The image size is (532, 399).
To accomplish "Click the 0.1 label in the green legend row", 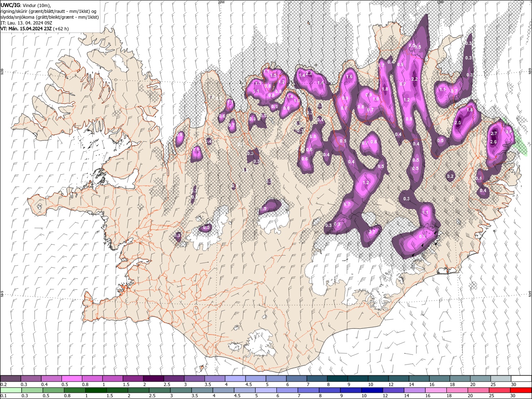I will coord(3,396).
